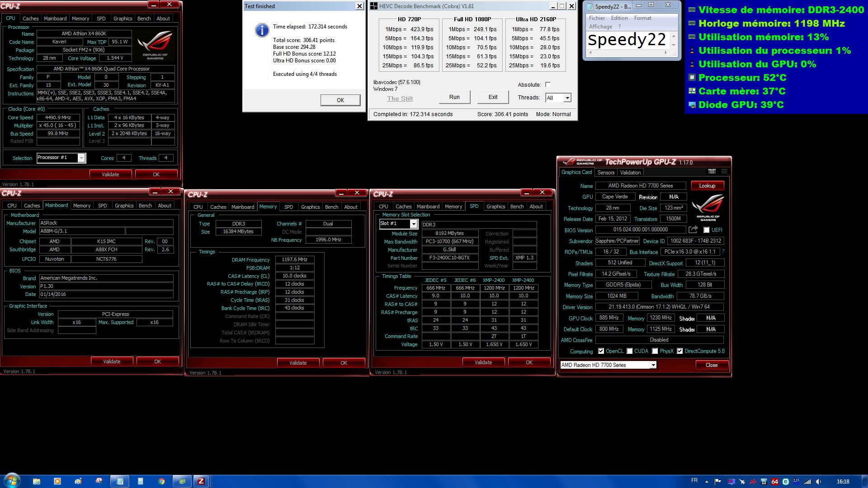The image size is (868, 488).
Task: Open the Format menu in Notepad
Action: pos(643,18)
